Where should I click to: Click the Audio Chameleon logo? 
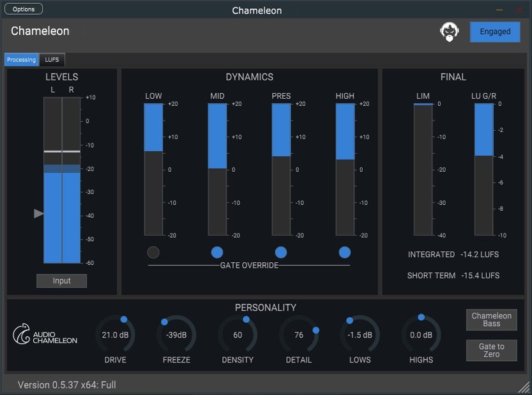pos(45,334)
